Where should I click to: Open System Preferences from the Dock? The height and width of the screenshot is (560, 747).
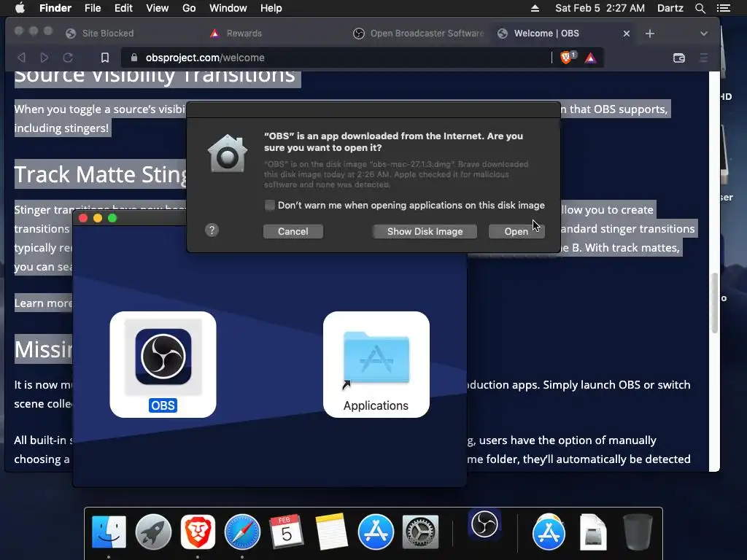[420, 532]
